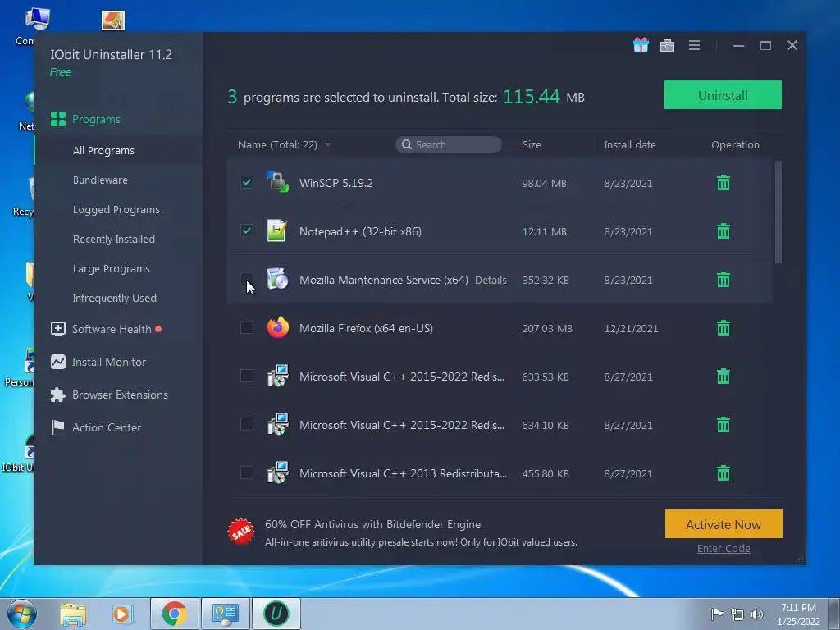The width and height of the screenshot is (840, 630).
Task: Open Details link for Mozilla Maintenance Service
Action: [491, 281]
